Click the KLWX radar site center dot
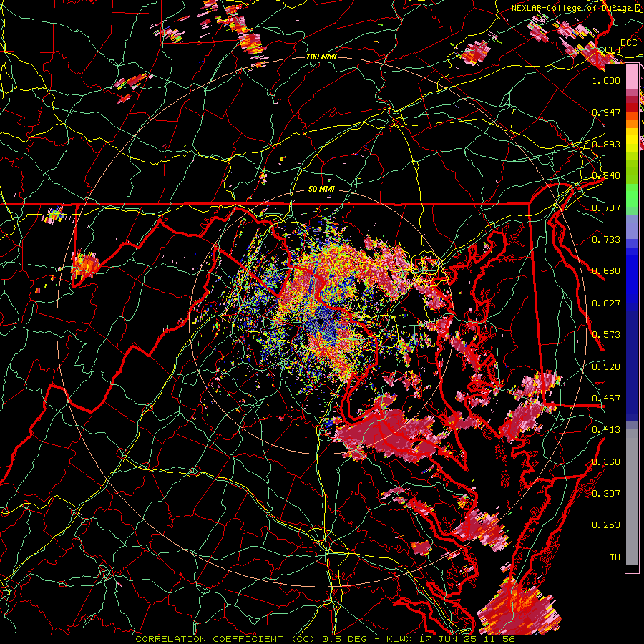The width and height of the screenshot is (644, 644). coord(321,321)
